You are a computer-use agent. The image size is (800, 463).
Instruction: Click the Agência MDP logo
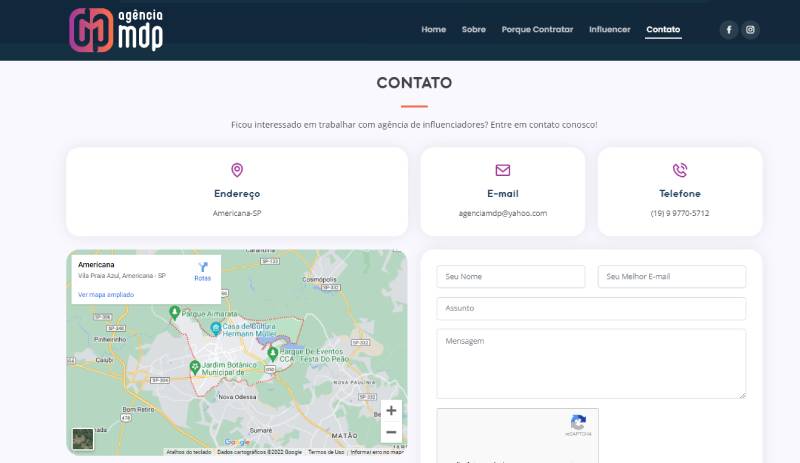(116, 29)
